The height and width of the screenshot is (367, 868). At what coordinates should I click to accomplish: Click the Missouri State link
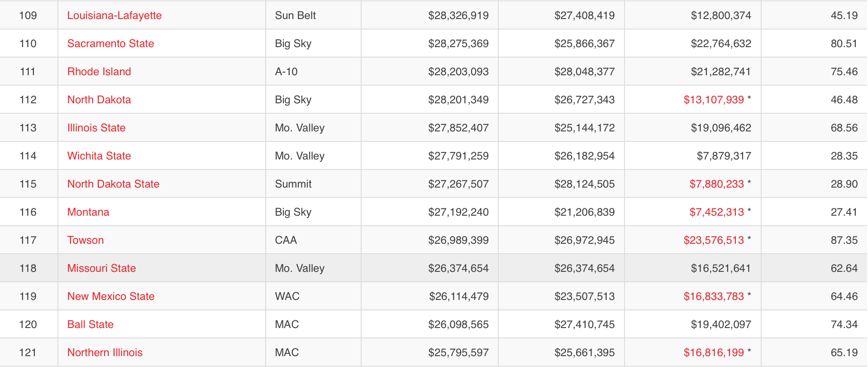pos(101,268)
